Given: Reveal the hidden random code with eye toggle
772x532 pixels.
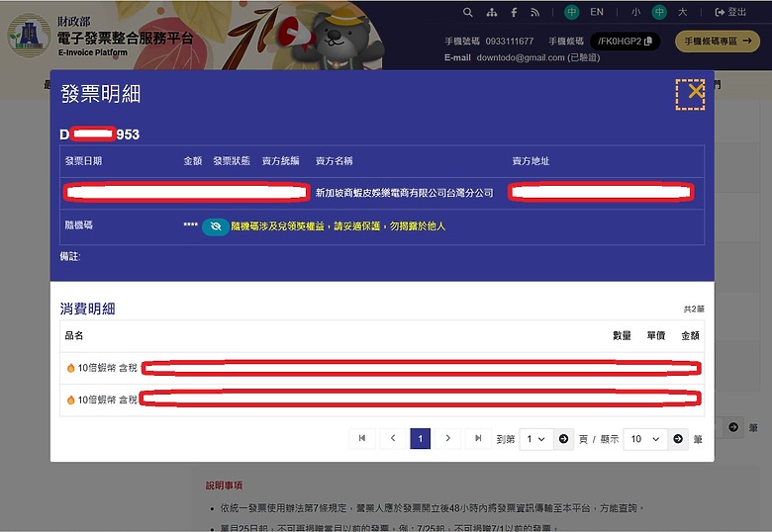Looking at the screenshot, I should tap(216, 226).
